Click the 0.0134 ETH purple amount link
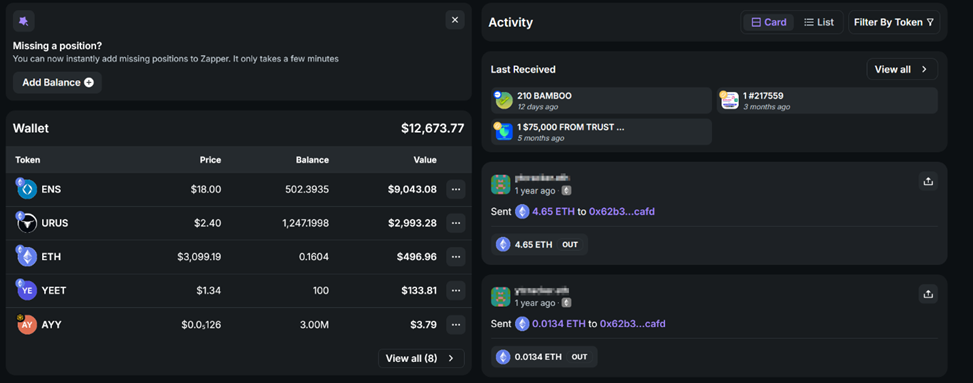The width and height of the screenshot is (973, 383). point(558,323)
